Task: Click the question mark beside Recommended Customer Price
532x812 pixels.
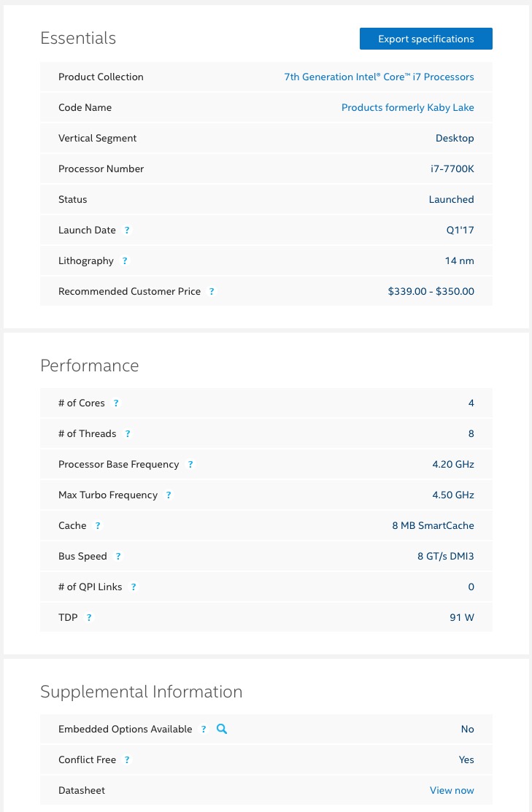Action: click(212, 291)
